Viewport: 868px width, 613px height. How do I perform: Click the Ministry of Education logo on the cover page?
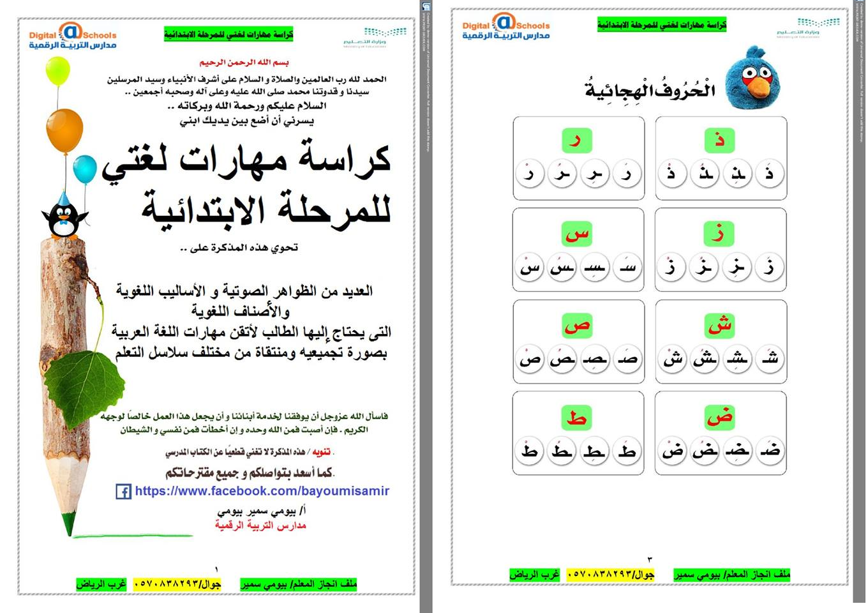coord(376,38)
